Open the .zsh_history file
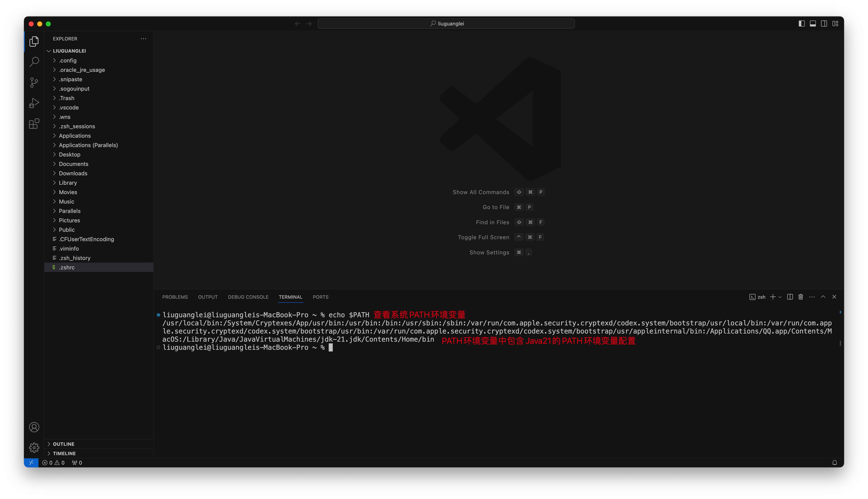Viewport: 868px width, 499px height. pos(99,258)
